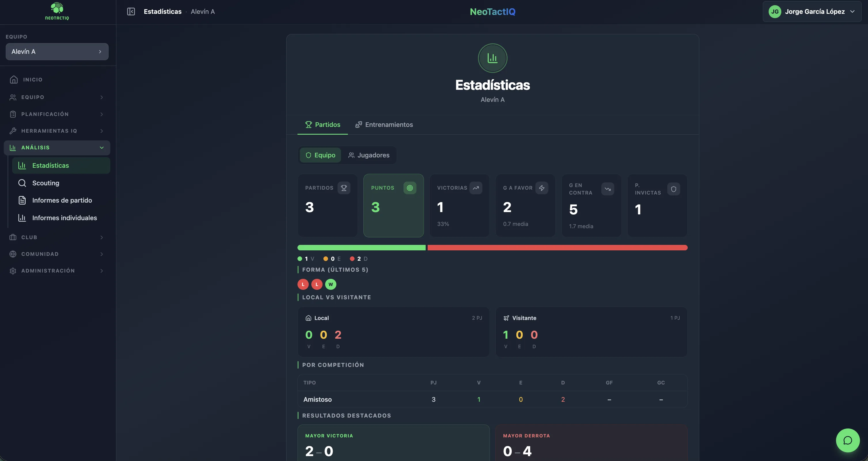Screen dimensions: 868x461
Task: Click the plane icon in Visitante card
Action: tap(506, 318)
